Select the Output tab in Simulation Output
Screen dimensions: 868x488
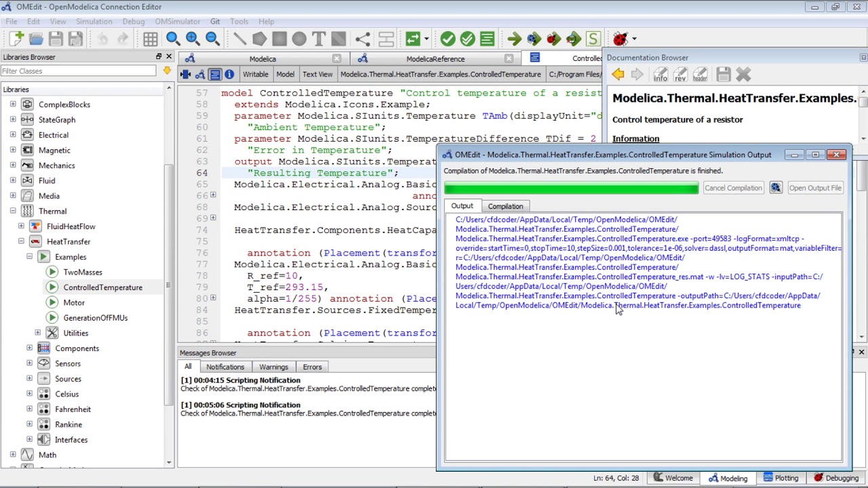(x=462, y=206)
